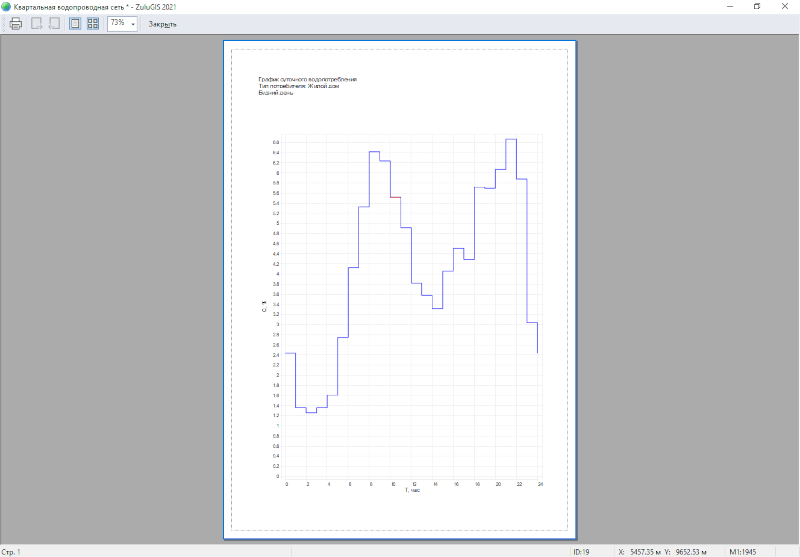Click the X coordinate readout in status bar

[639, 551]
